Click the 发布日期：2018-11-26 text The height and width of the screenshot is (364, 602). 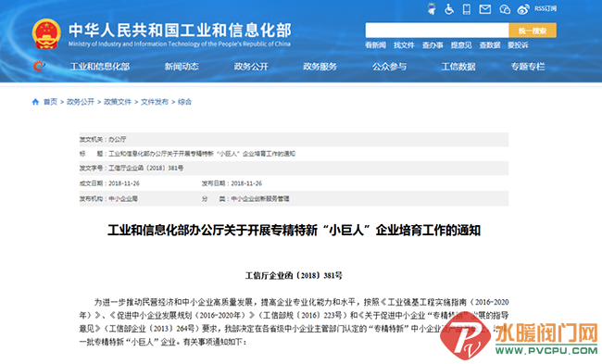(x=232, y=183)
